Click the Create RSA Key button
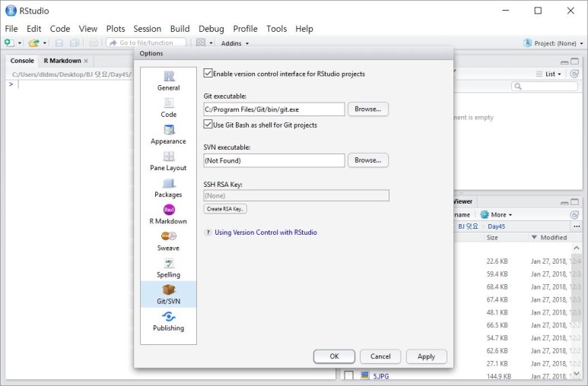 point(225,209)
